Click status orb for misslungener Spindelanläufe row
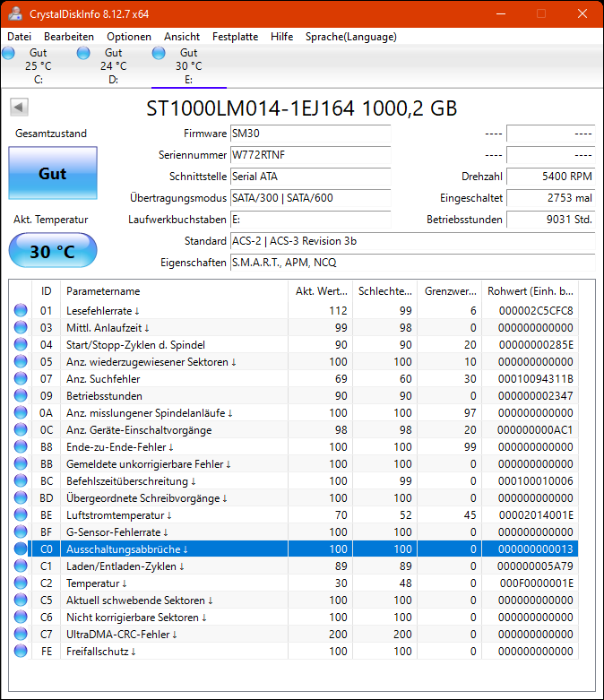This screenshot has height=700, width=604. (21, 412)
